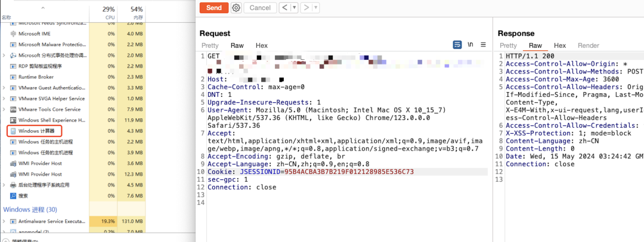Click the Microsoft IME process icon

[x=13, y=34]
